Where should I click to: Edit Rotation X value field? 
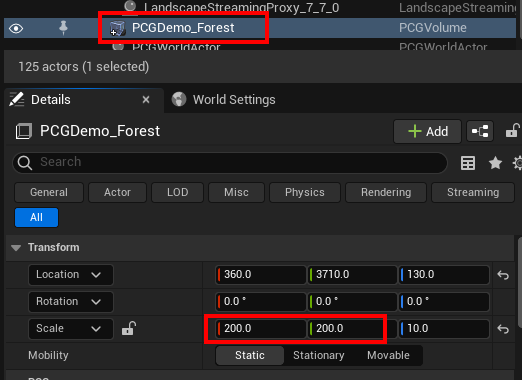point(261,302)
